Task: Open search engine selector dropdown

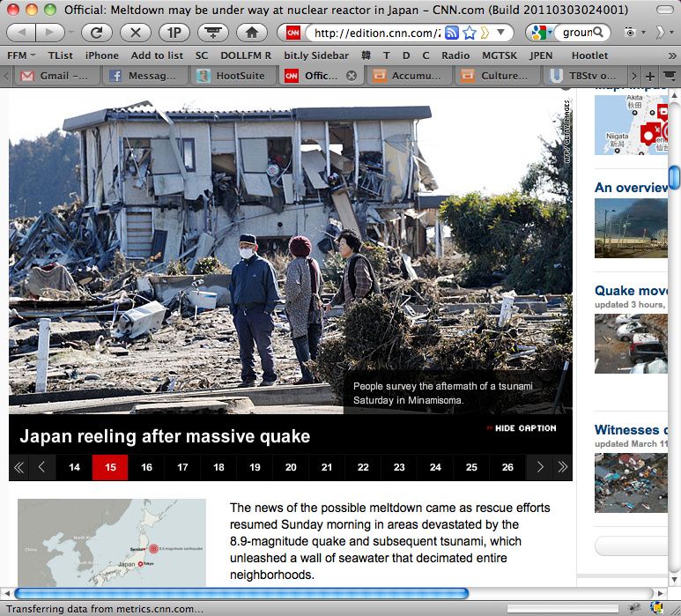Action: point(539,33)
